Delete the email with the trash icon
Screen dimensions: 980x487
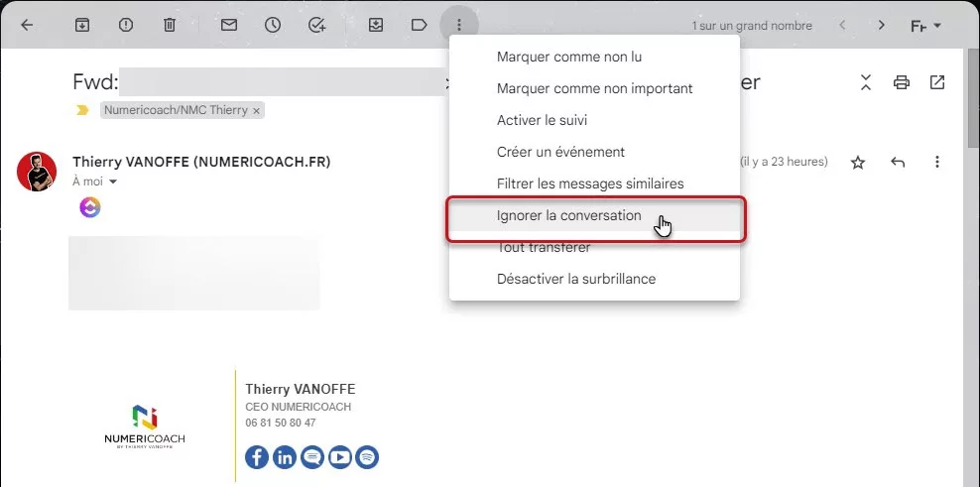click(170, 25)
